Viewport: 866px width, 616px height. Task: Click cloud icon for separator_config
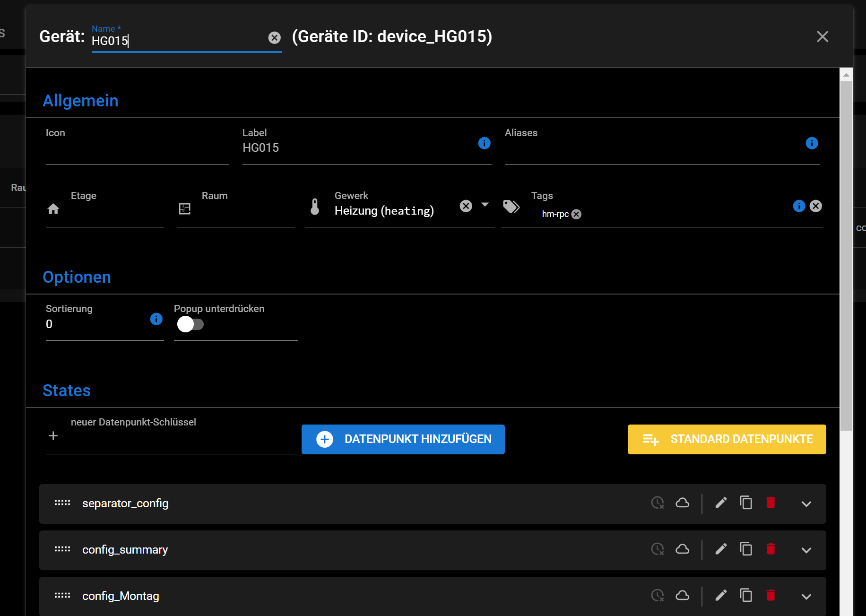682,503
